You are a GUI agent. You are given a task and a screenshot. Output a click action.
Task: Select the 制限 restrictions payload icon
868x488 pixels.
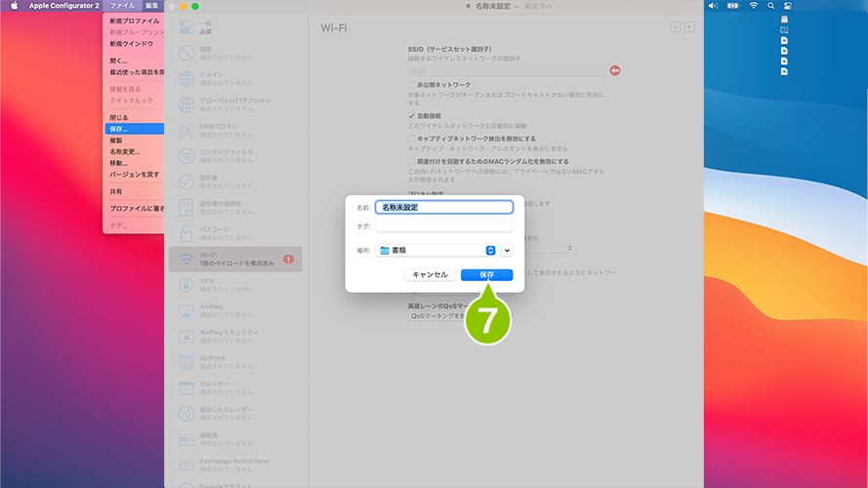(186, 53)
